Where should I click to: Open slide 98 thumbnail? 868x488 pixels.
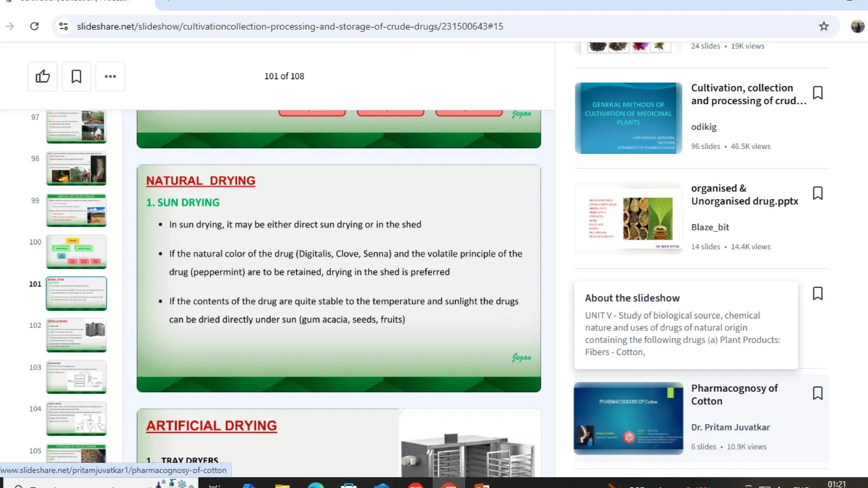76,168
